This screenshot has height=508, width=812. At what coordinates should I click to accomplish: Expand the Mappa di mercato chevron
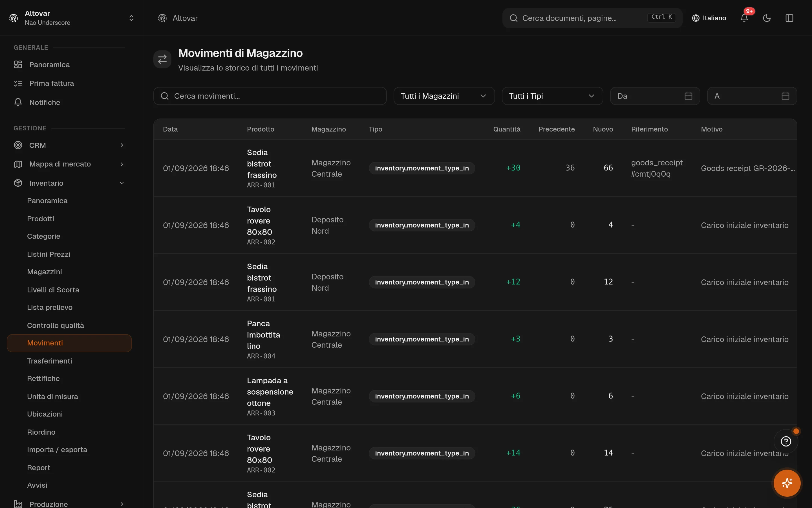pos(122,164)
